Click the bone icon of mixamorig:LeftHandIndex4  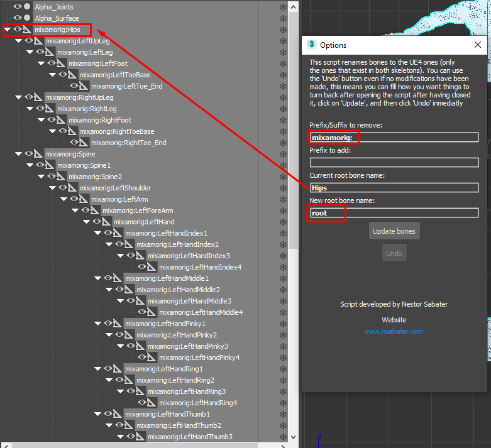coord(152,267)
